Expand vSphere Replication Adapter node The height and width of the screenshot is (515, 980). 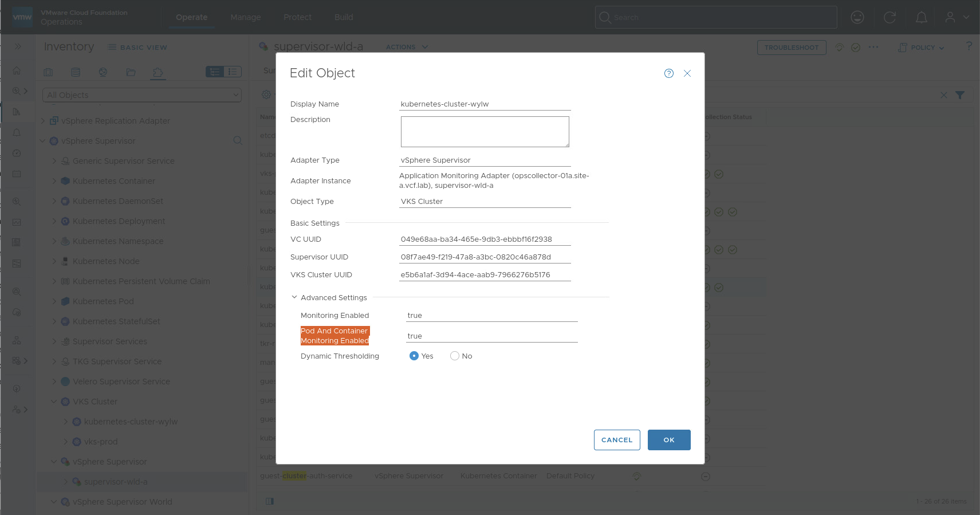43,121
